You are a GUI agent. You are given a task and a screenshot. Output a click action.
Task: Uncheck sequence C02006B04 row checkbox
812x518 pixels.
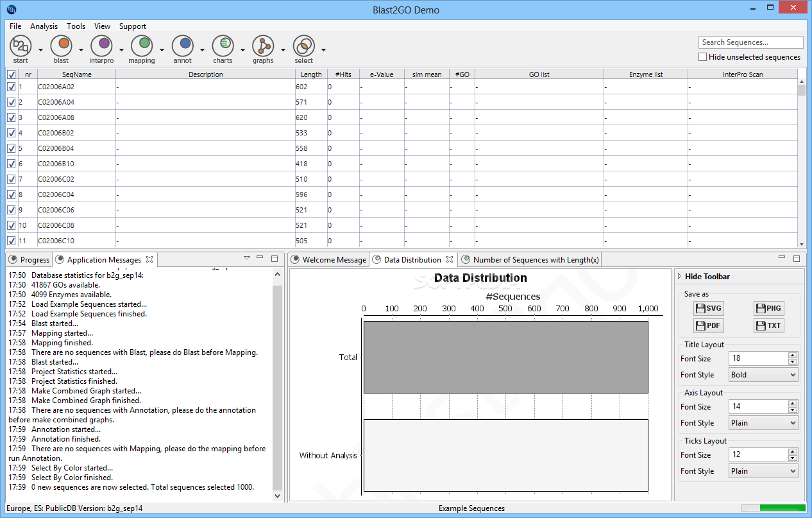tap(12, 148)
